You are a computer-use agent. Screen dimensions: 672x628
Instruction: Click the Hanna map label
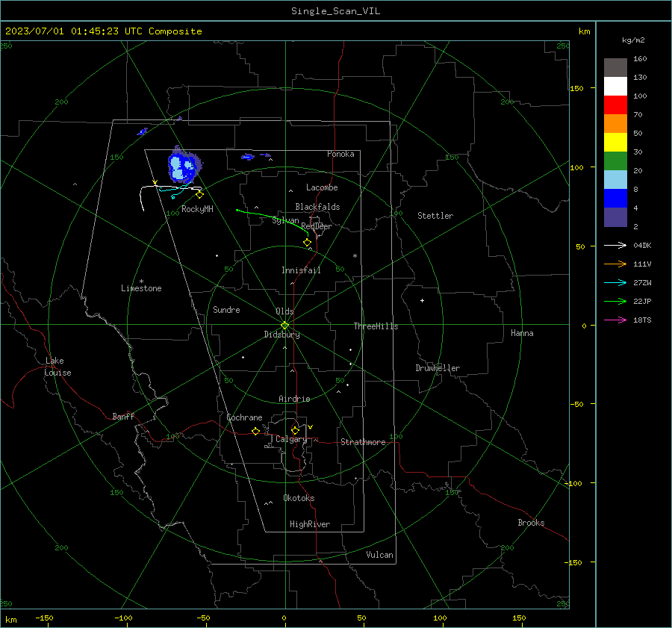pos(522,333)
